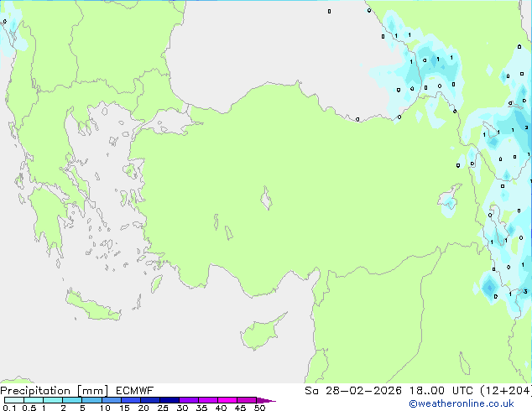Select the 2–5 mm legend color swatch
This screenshot has height=411, width=532.
[x=72, y=400]
